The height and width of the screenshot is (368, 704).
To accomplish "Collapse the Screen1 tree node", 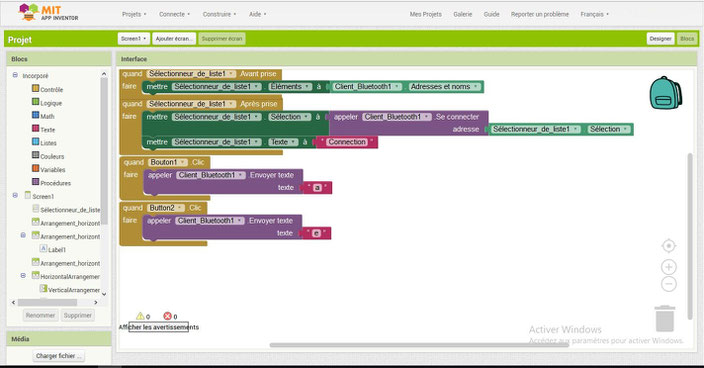I will pos(15,195).
